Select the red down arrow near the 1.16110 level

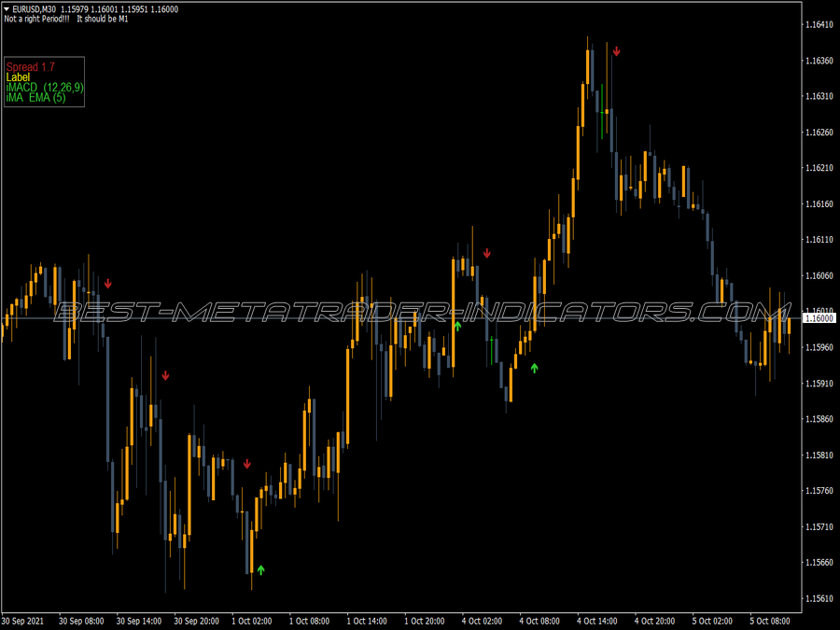coord(487,253)
